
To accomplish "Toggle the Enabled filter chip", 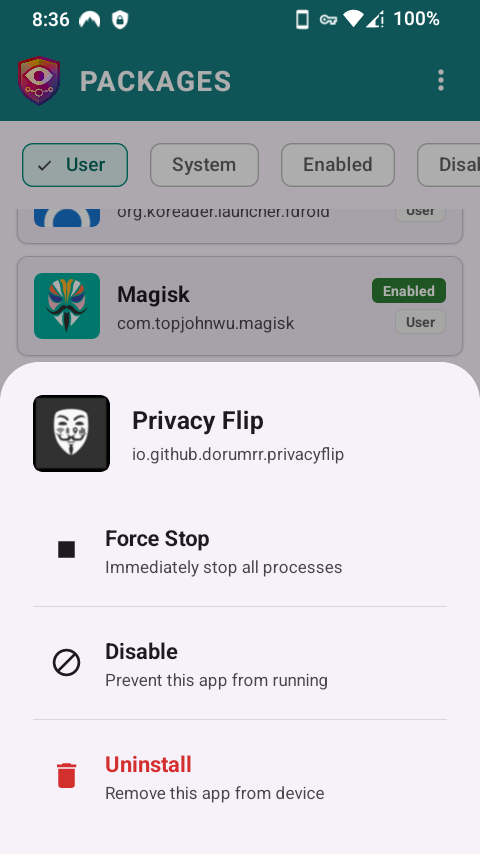I will coord(338,165).
